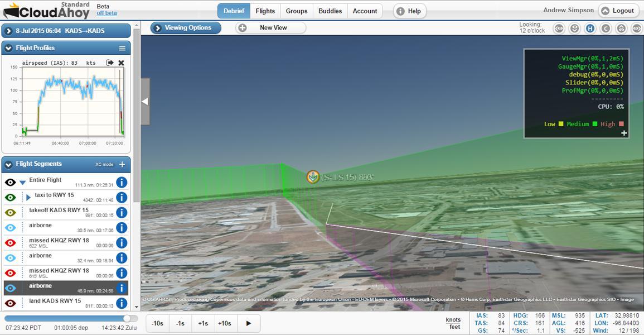The image size is (644, 335).
Task: Click the flight timeline slider handle
Action: pyautogui.click(x=127, y=319)
